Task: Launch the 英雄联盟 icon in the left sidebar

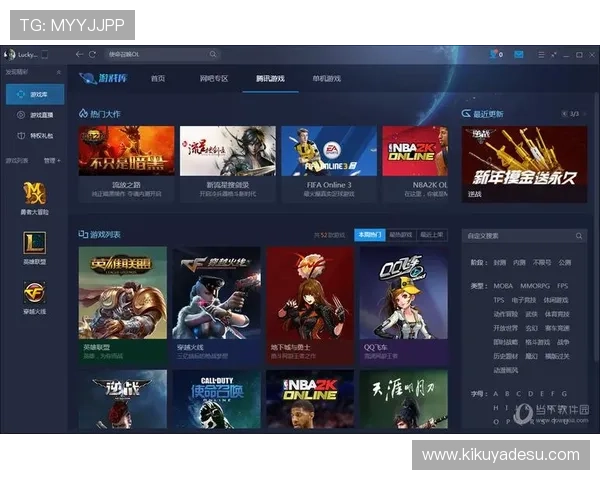Action: pos(35,242)
